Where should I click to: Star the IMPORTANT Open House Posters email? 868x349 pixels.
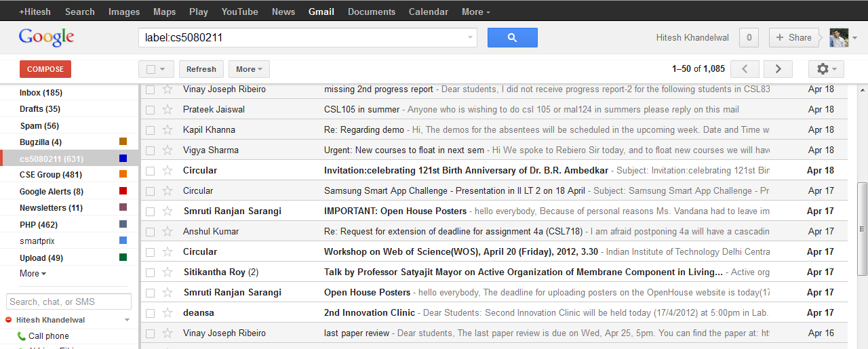coord(167,211)
